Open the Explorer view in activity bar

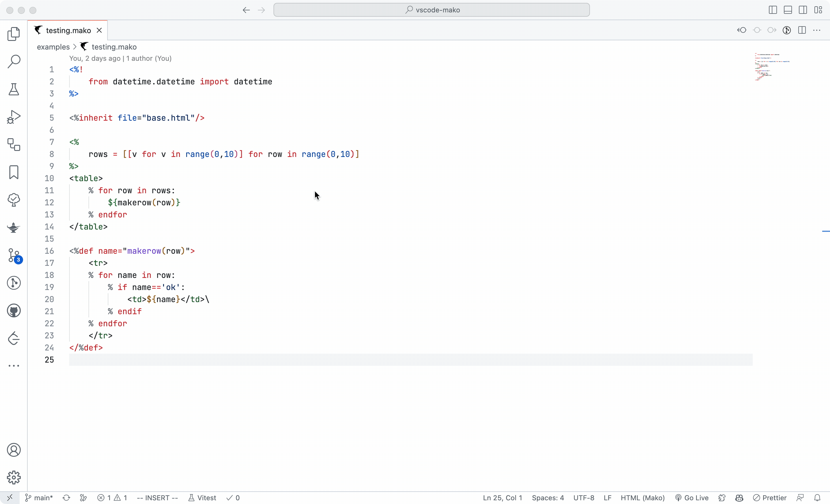14,34
